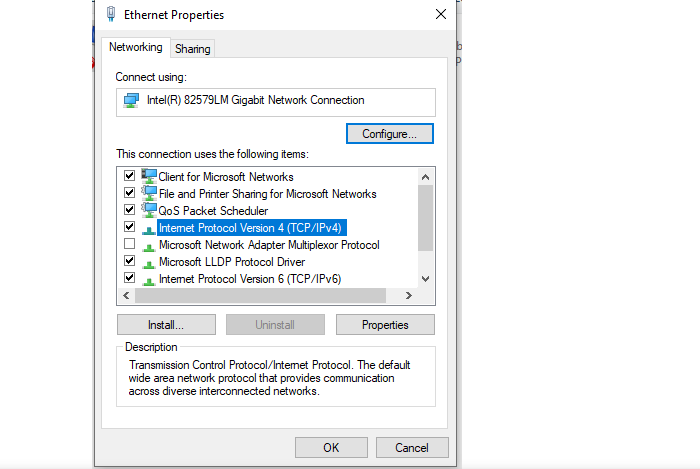
Task: Click the Client for Microsoft Networks icon
Action: pos(149,176)
